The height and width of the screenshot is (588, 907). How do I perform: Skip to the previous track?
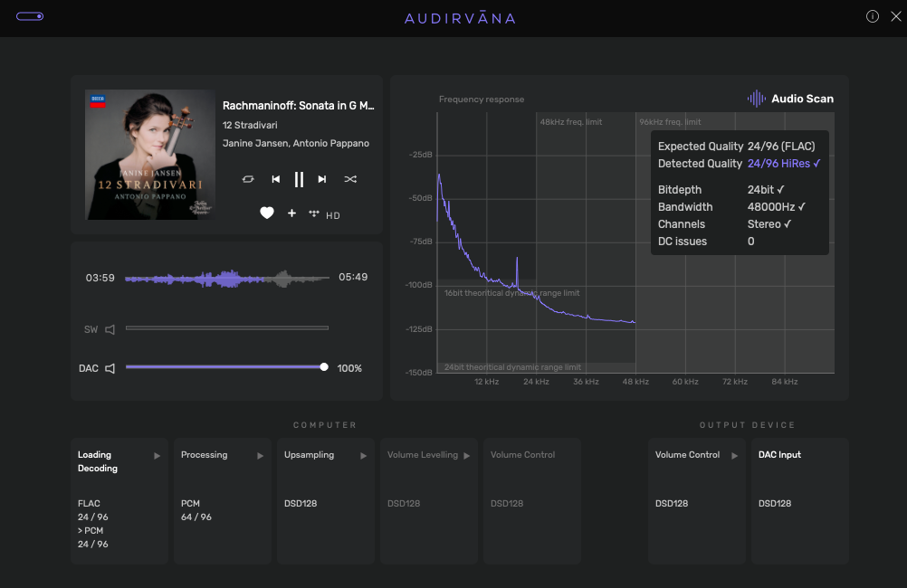(x=275, y=179)
